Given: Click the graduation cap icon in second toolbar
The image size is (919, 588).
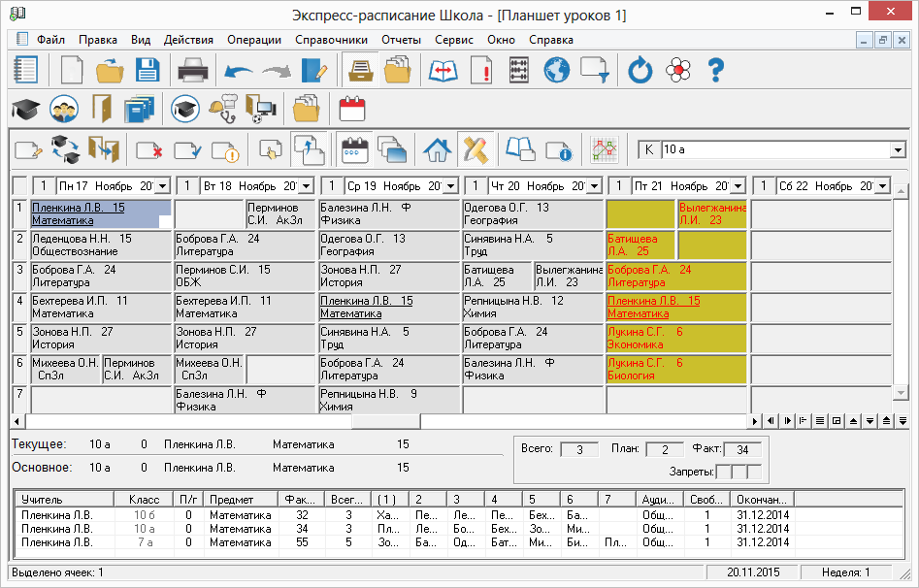Looking at the screenshot, I should 24,108.
